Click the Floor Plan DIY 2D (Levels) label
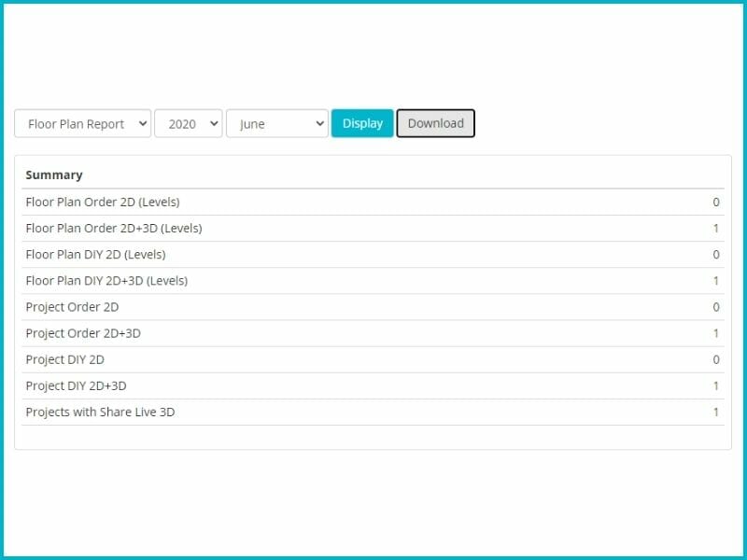This screenshot has width=747, height=560. pos(95,254)
